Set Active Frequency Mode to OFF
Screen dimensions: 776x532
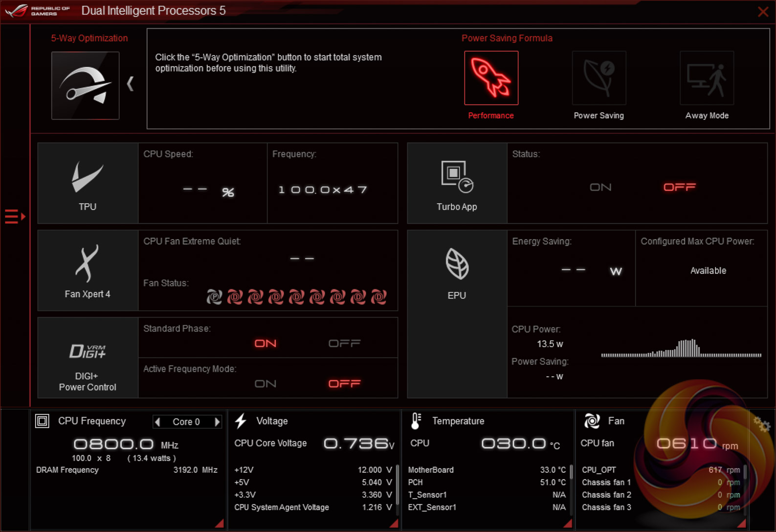click(345, 383)
